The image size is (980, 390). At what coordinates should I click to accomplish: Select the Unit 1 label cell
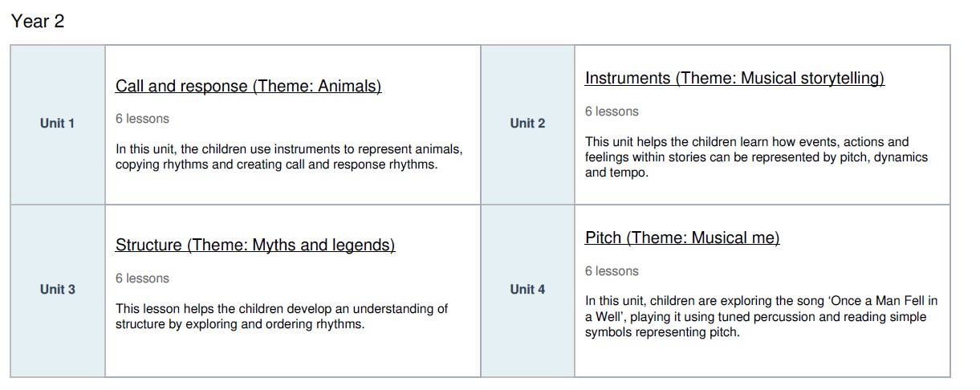click(x=57, y=124)
